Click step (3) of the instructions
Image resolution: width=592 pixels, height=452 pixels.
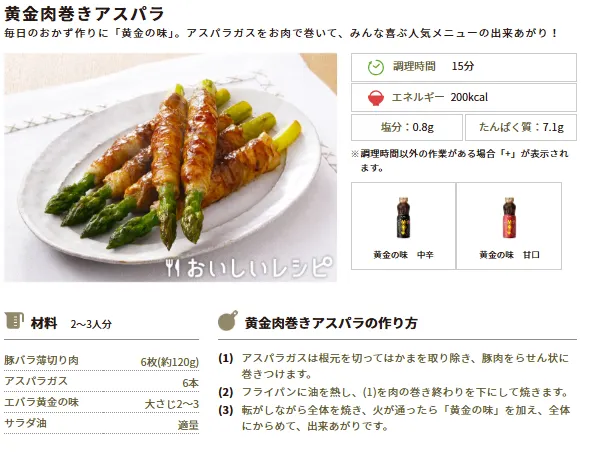click(x=394, y=418)
